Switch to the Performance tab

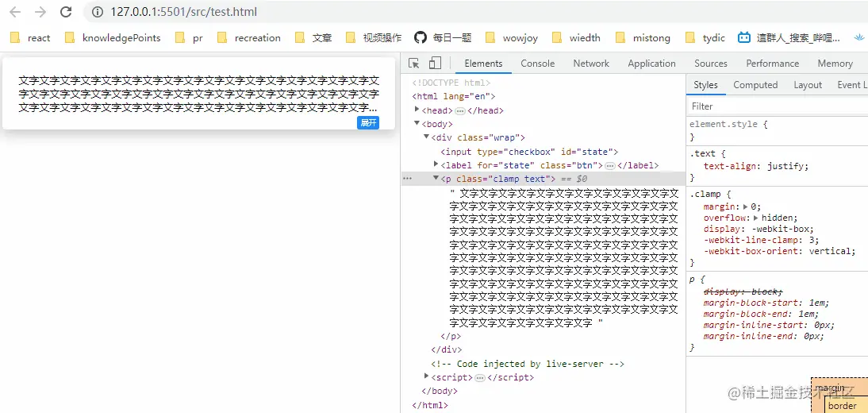tap(772, 64)
